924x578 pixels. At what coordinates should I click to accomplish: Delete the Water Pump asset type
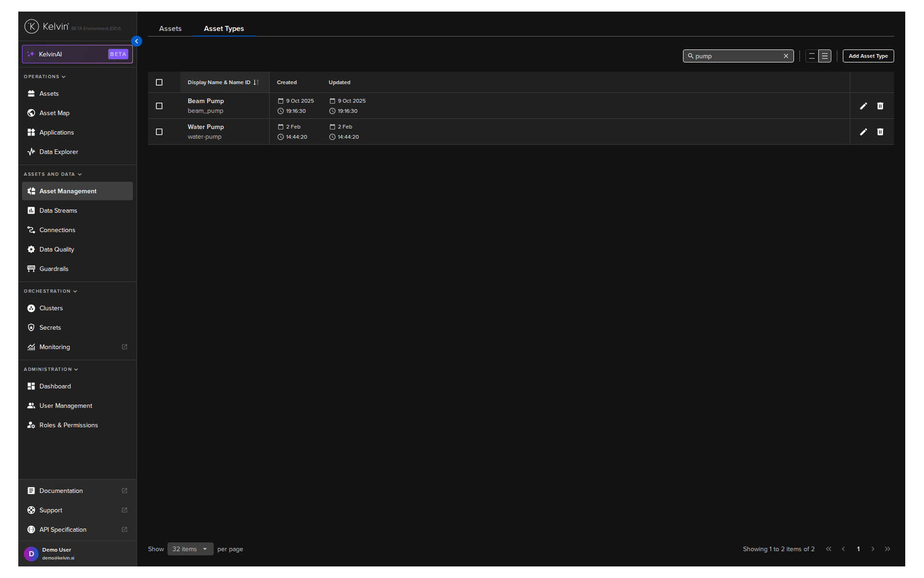pos(880,132)
